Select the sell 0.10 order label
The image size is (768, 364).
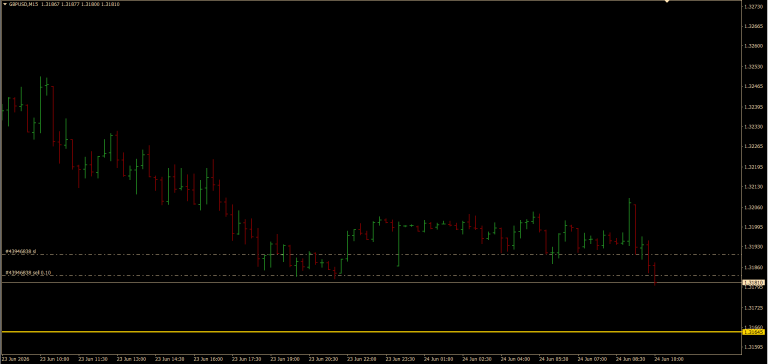[28, 272]
